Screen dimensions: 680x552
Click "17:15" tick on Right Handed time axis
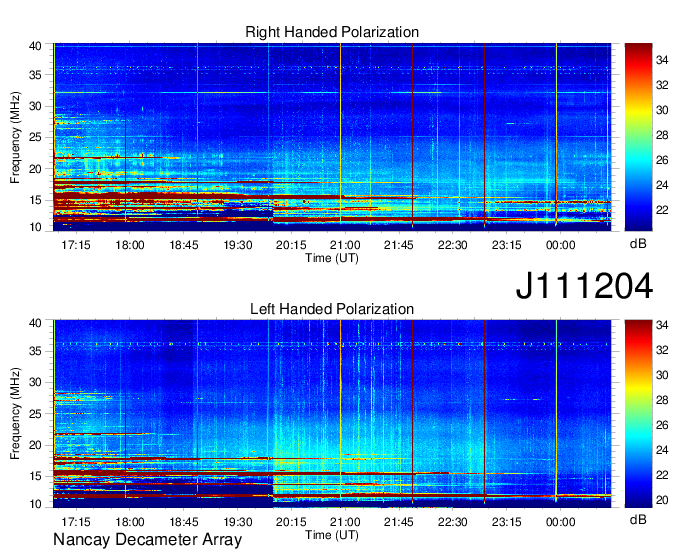[76, 245]
